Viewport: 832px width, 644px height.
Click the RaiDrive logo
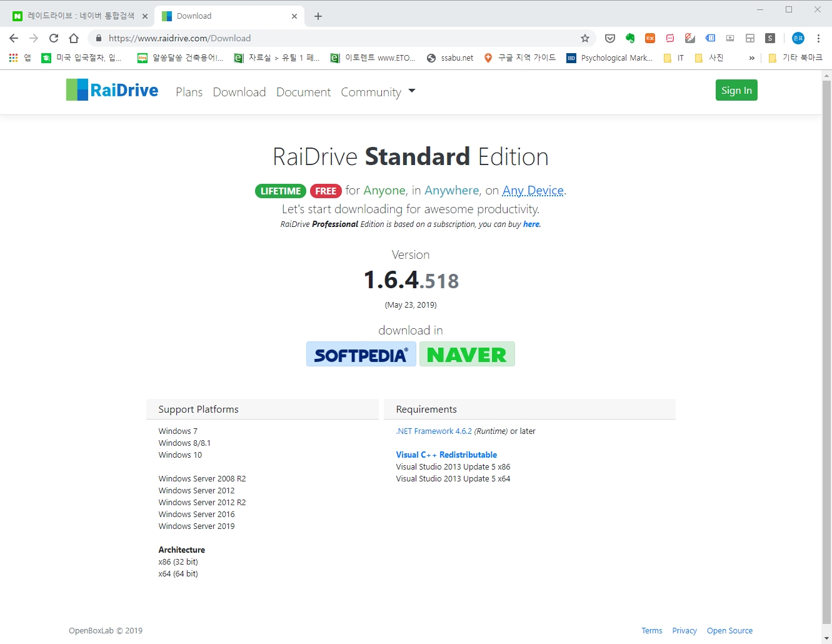pos(113,90)
